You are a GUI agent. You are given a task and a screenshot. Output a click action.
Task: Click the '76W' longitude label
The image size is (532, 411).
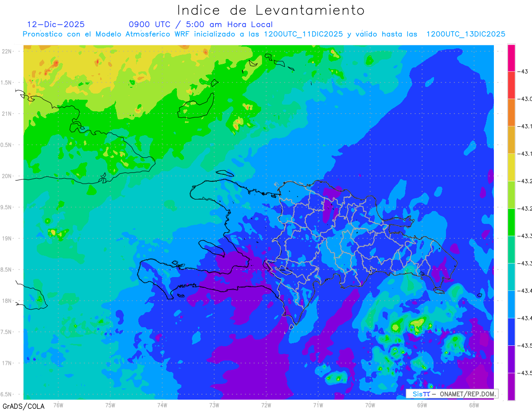click(58, 405)
